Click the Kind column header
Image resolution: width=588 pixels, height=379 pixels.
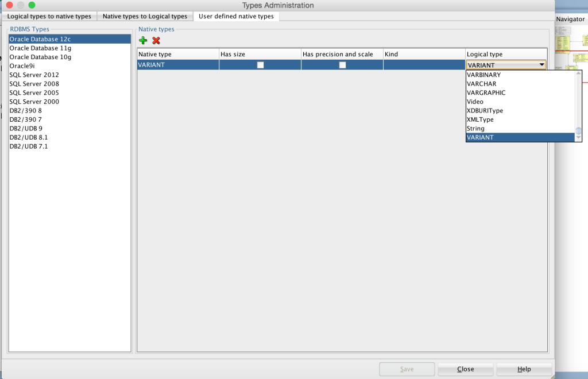[424, 54]
